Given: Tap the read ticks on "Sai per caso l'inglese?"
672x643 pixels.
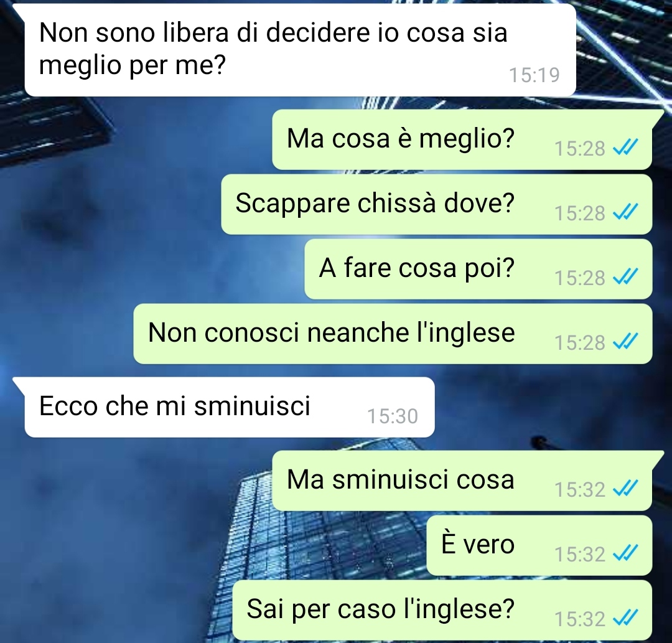Looking at the screenshot, I should pos(626,618).
